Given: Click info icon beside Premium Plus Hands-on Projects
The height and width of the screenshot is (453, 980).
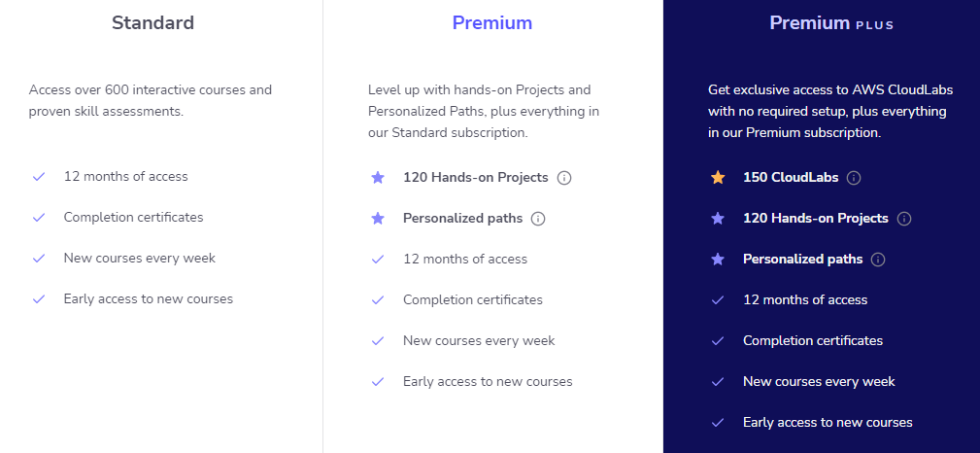Looking at the screenshot, I should click(x=904, y=219).
